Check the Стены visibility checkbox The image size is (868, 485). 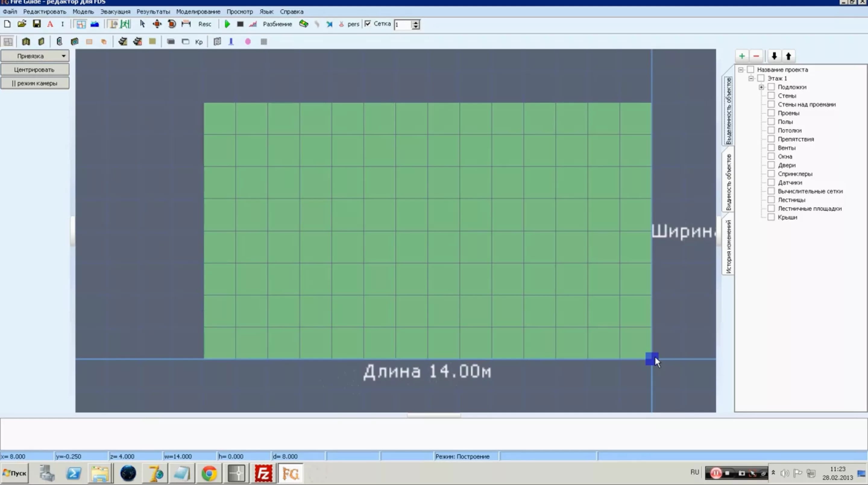771,96
